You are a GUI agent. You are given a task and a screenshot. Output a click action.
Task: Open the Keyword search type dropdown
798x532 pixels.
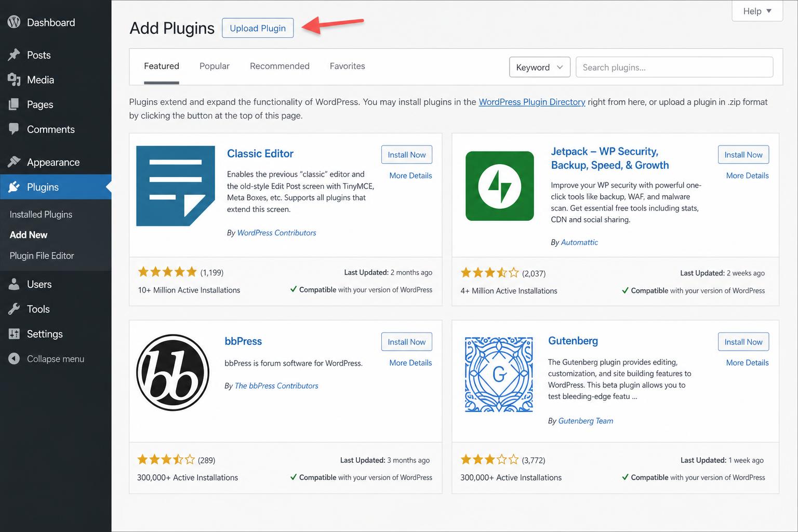540,67
